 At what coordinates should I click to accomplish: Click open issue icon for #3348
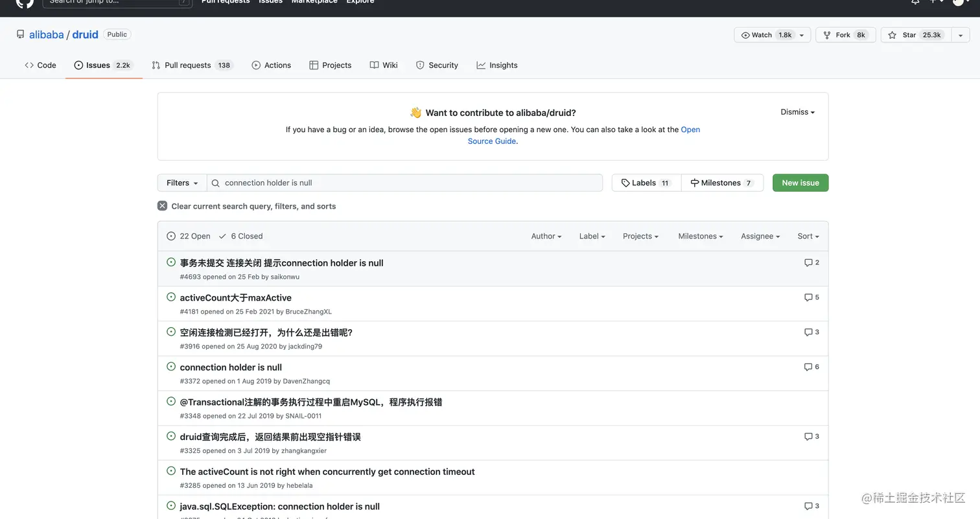[x=171, y=402]
